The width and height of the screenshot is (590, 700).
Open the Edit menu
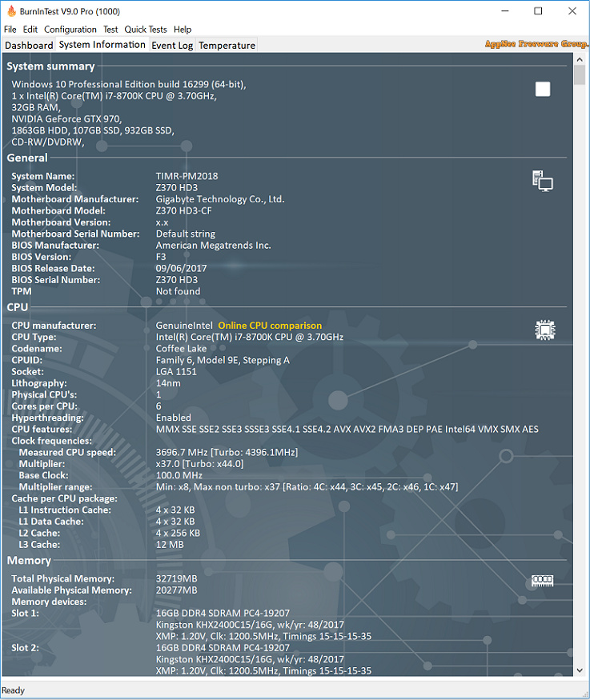pos(30,30)
